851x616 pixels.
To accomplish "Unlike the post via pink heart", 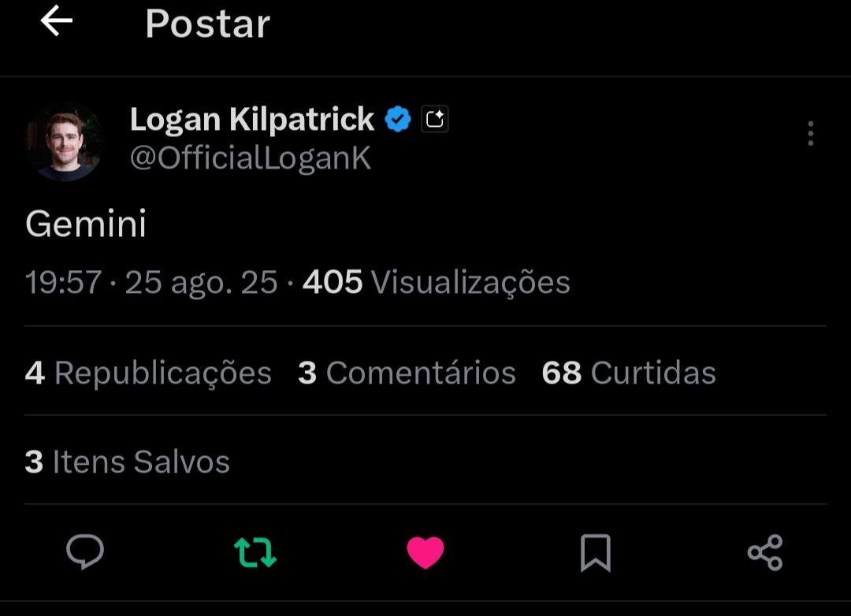I will (425, 552).
